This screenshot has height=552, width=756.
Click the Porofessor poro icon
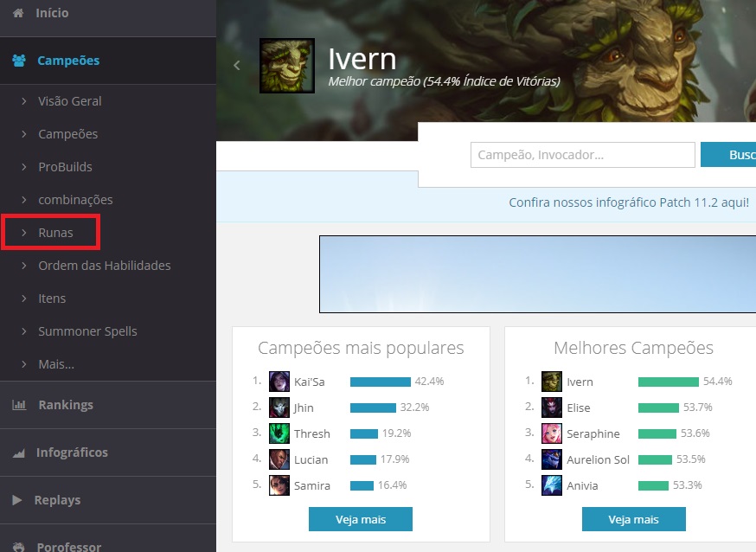point(19,547)
